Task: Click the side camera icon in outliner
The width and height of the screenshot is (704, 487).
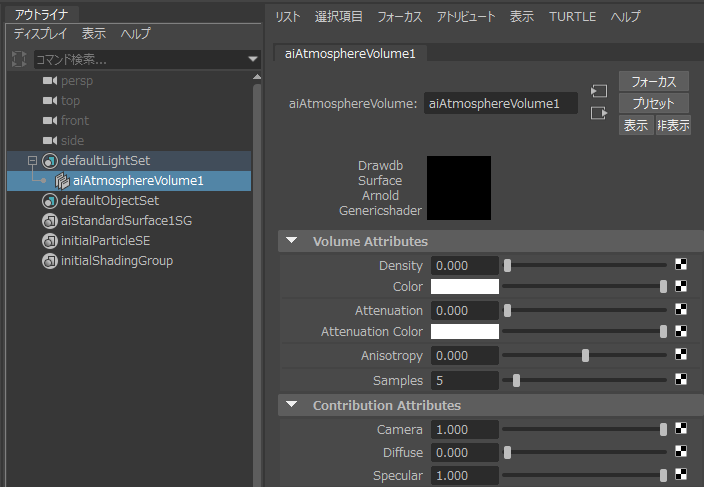Action: click(50, 140)
